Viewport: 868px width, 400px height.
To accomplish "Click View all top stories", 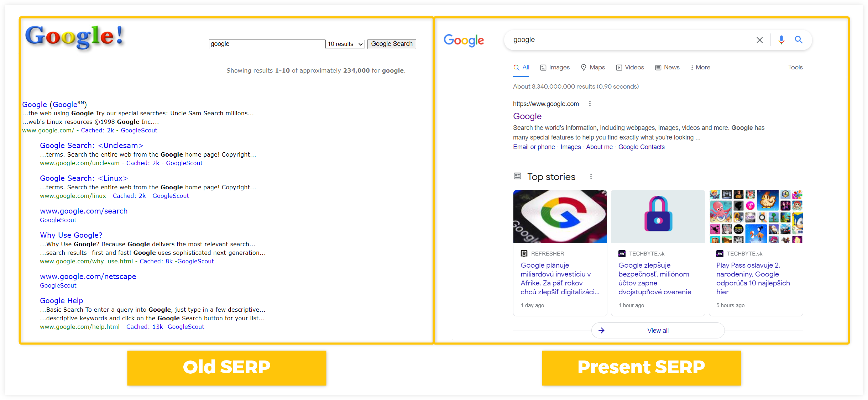I will (658, 331).
